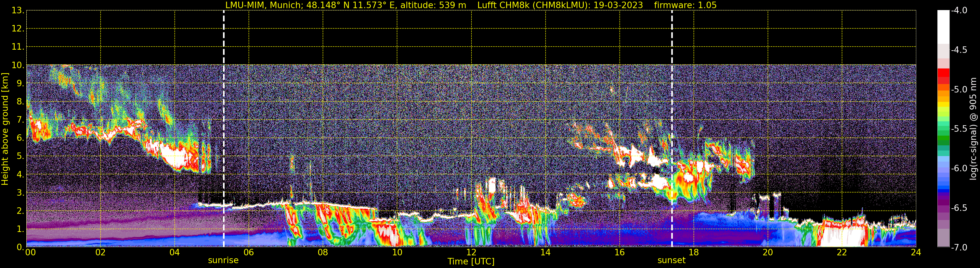Click the 'sunset' label below the axis
The height and width of the screenshot is (268, 980).
click(x=672, y=261)
